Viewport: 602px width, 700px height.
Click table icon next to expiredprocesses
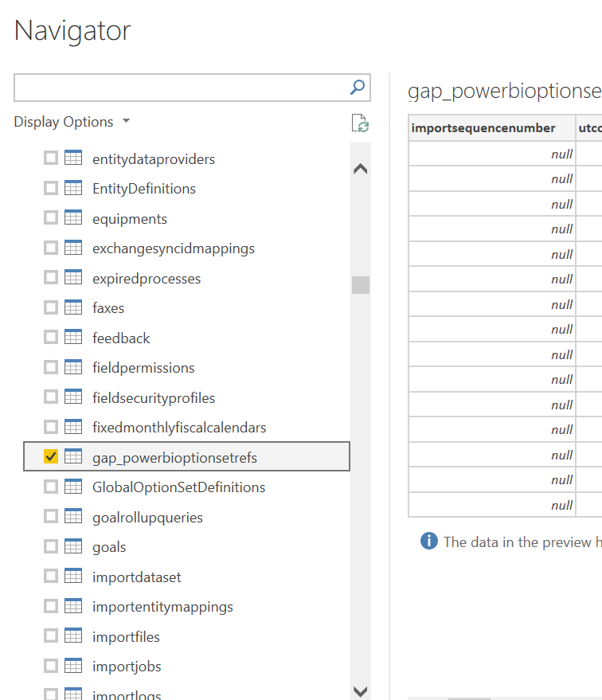(73, 277)
